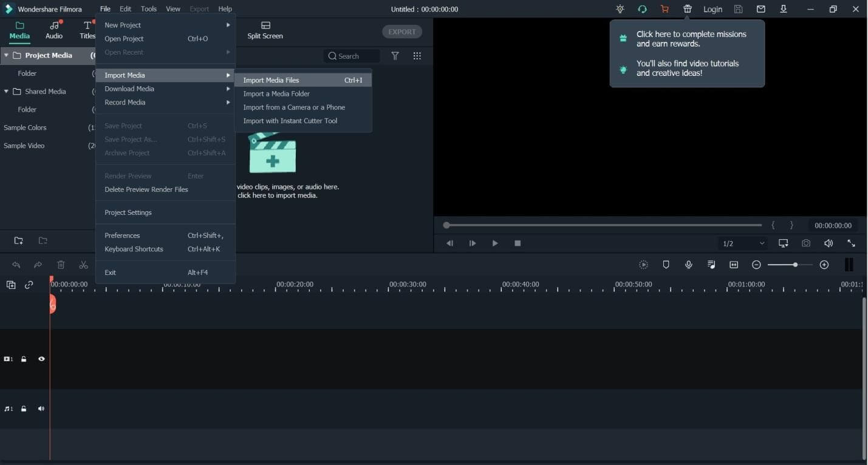Expand the Download Media submenu

pos(165,89)
